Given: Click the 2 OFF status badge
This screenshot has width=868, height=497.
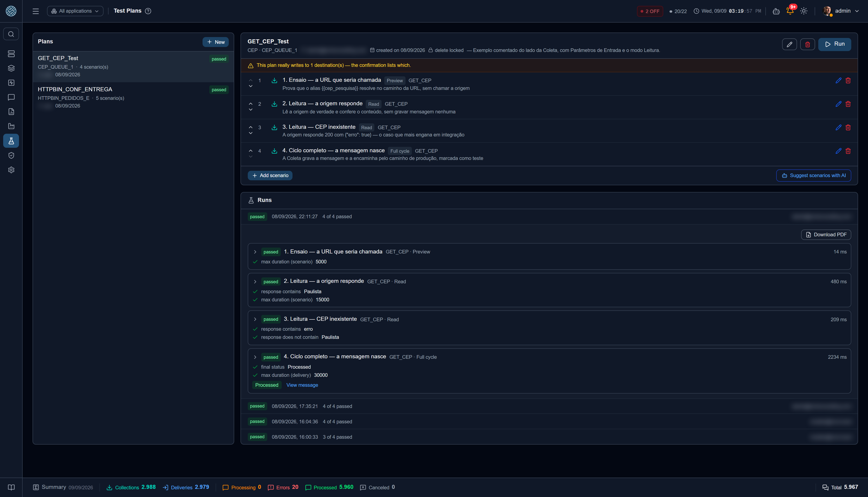Looking at the screenshot, I should pos(650,11).
